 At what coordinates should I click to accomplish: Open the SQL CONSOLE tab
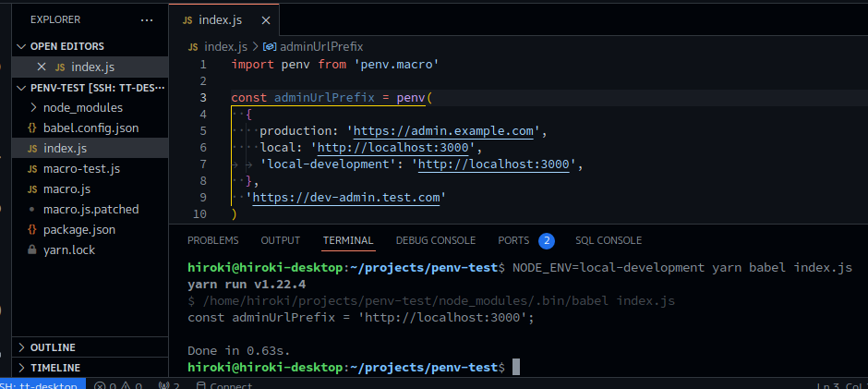[x=608, y=240]
